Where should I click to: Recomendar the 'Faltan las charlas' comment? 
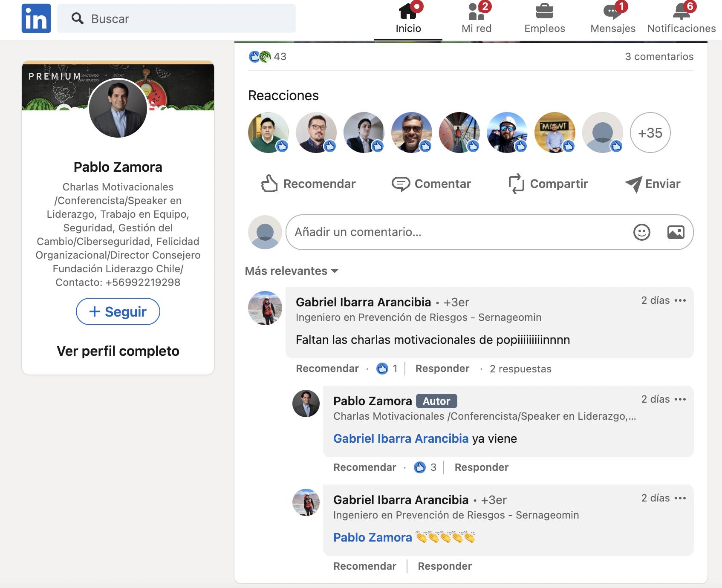(x=327, y=369)
